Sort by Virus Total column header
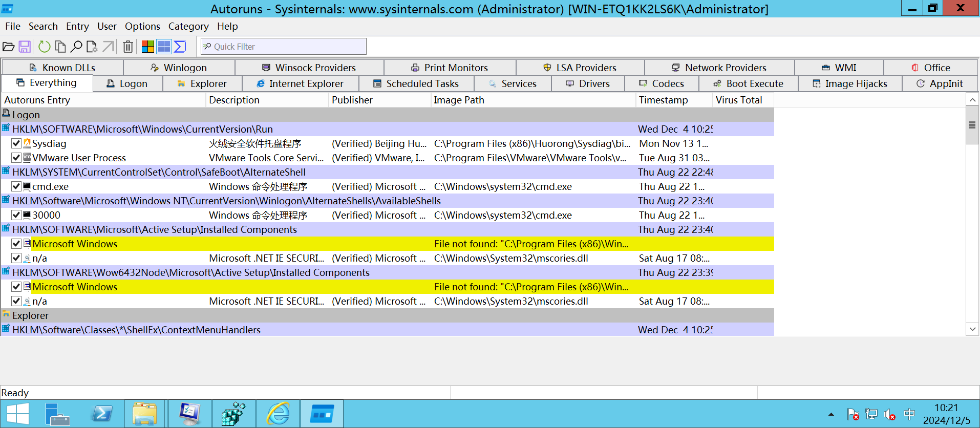The height and width of the screenshot is (428, 980). point(743,100)
